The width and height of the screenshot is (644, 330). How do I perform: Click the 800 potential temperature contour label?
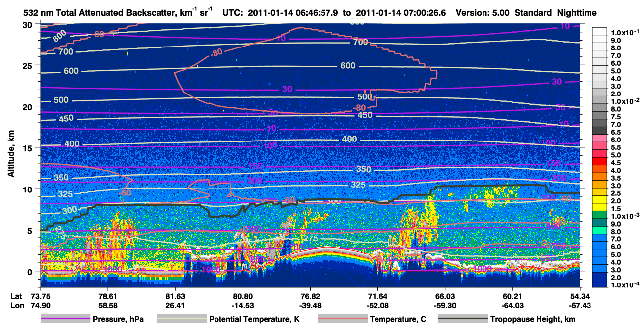tap(59, 36)
